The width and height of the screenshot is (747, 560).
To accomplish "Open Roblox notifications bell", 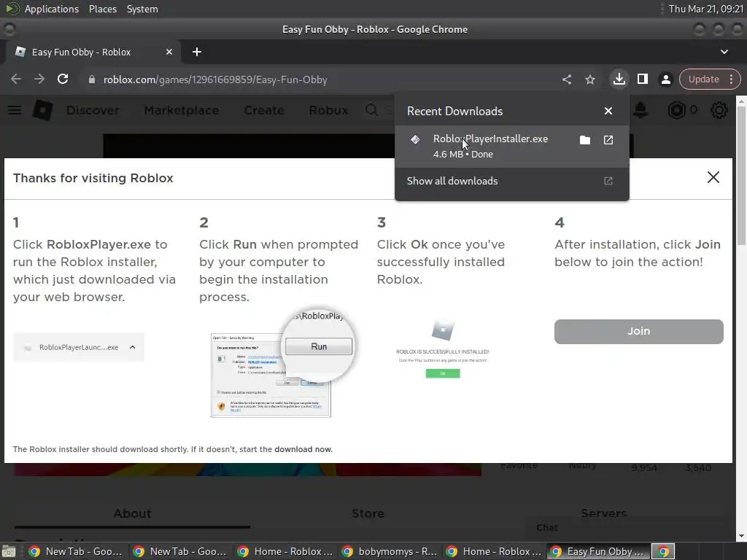I will pos(640,110).
